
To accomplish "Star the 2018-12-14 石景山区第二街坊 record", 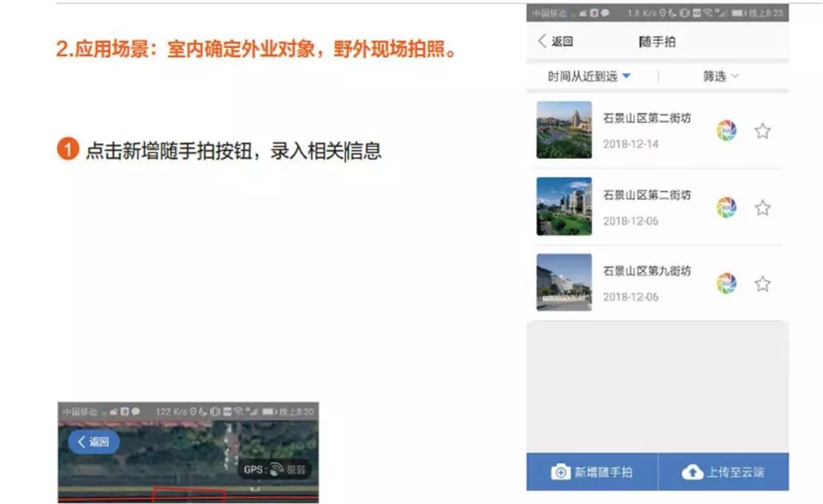I will click(x=763, y=130).
